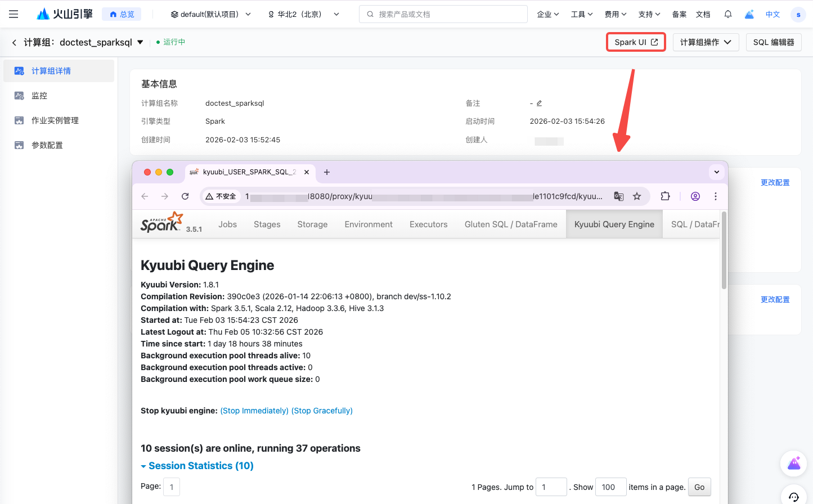Open a new browser tab
The image size is (813, 504).
[327, 172]
